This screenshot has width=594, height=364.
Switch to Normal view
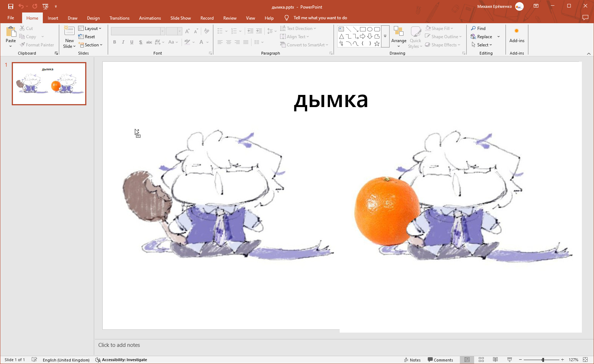467,360
